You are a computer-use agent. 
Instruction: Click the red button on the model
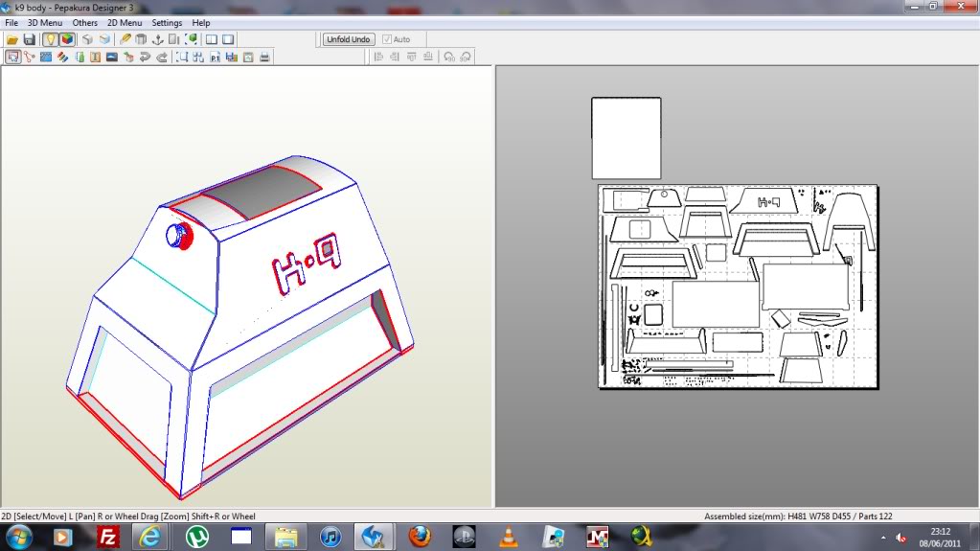(x=180, y=236)
